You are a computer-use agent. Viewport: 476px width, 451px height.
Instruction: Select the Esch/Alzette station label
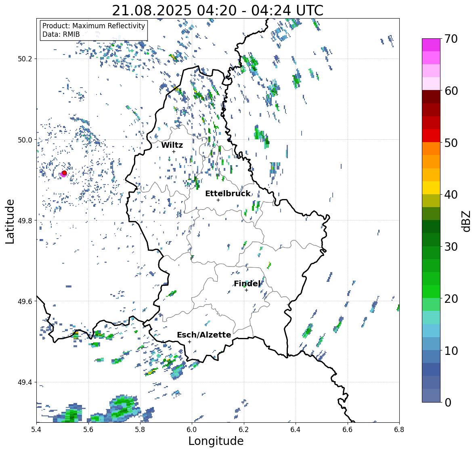point(204,335)
